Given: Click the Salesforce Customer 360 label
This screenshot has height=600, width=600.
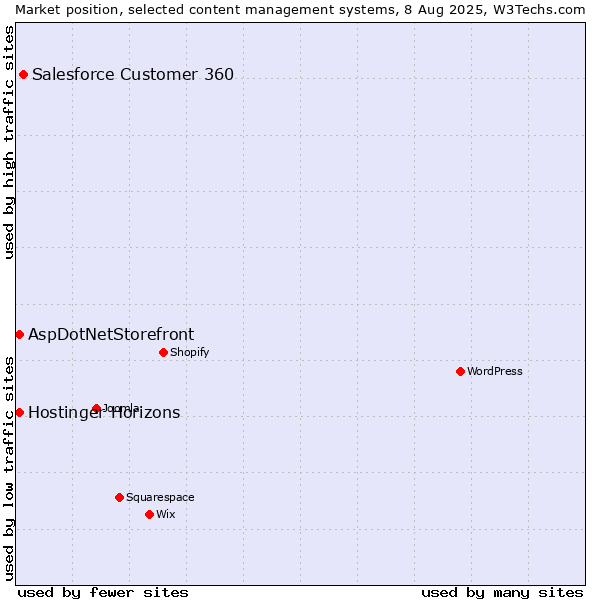Looking at the screenshot, I should click(x=133, y=75).
